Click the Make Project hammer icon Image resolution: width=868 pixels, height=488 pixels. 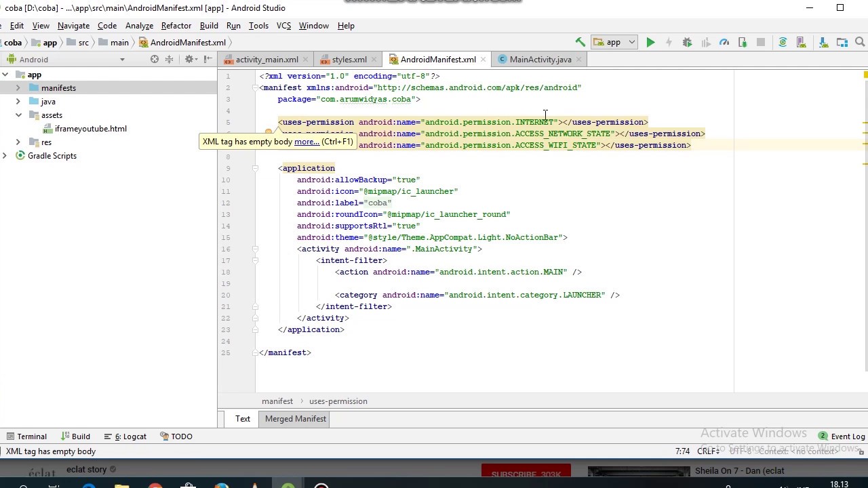click(x=580, y=42)
